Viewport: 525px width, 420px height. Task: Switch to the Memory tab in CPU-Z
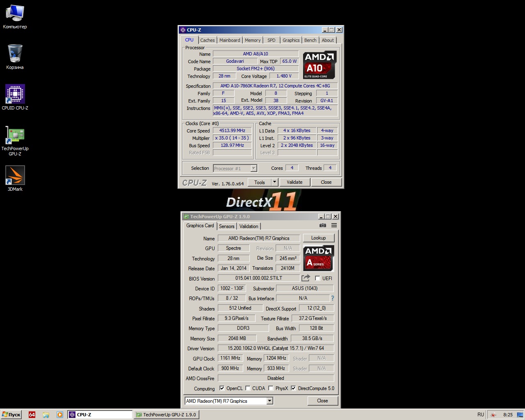[253, 40]
